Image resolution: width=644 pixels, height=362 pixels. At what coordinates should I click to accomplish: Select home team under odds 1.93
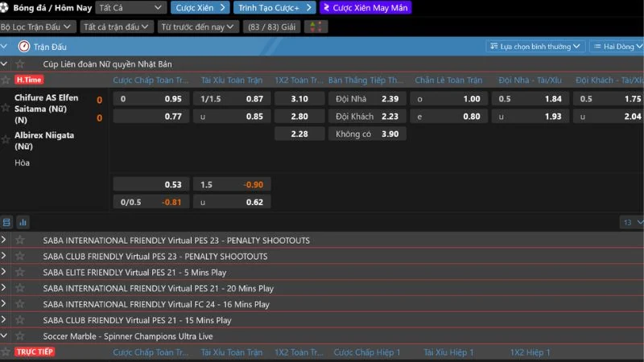coord(530,117)
